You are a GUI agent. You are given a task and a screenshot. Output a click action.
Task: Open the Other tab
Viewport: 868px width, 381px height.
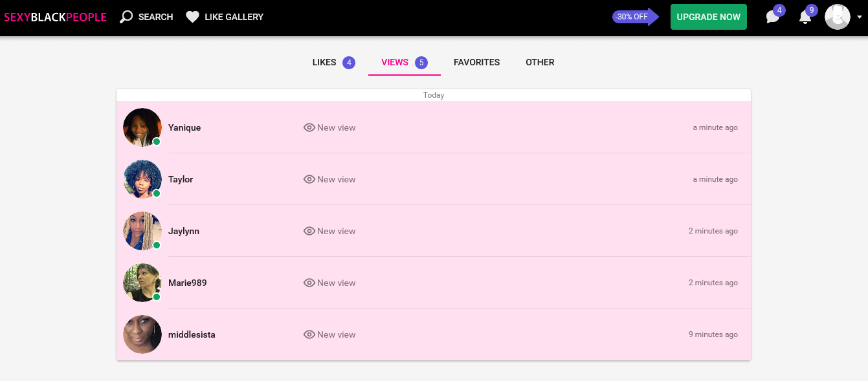pyautogui.click(x=540, y=63)
